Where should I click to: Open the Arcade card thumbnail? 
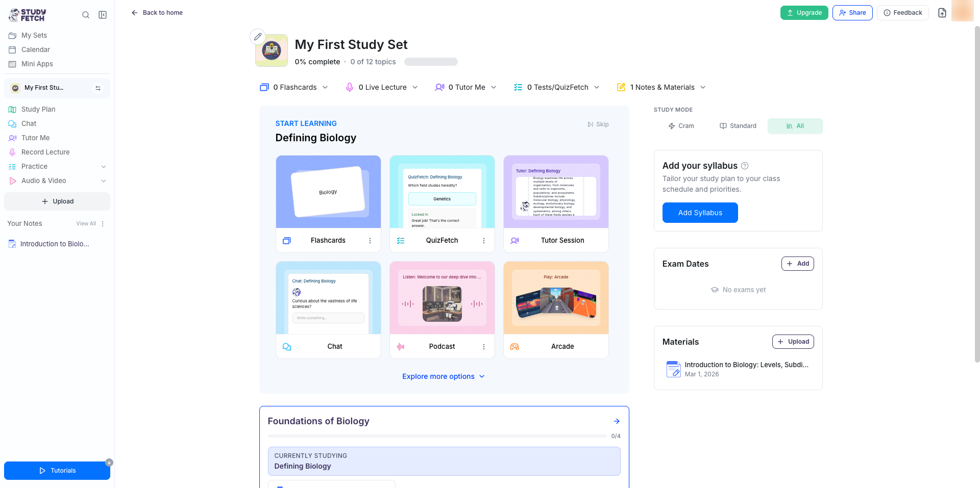pyautogui.click(x=556, y=298)
